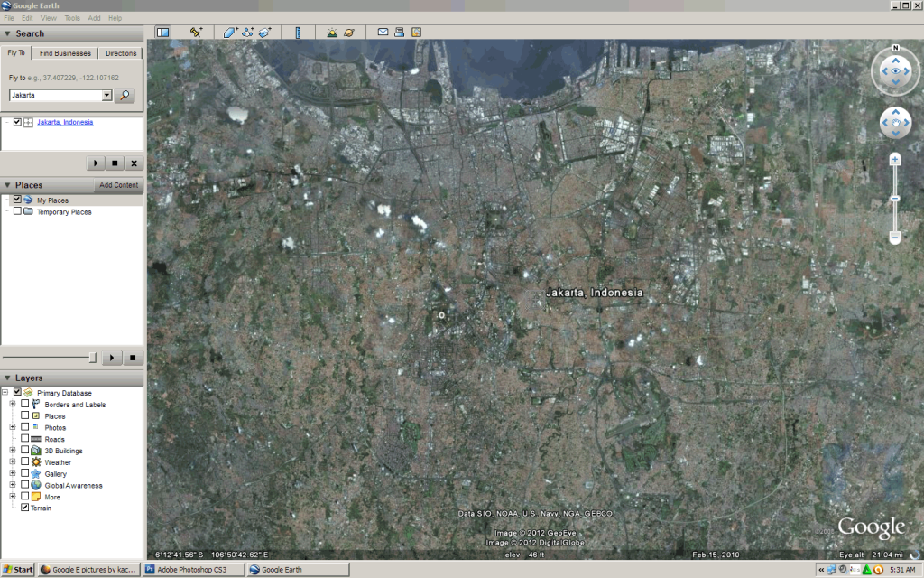The image size is (924, 578).
Task: Expand the More layer tree node
Action: [x=13, y=497]
